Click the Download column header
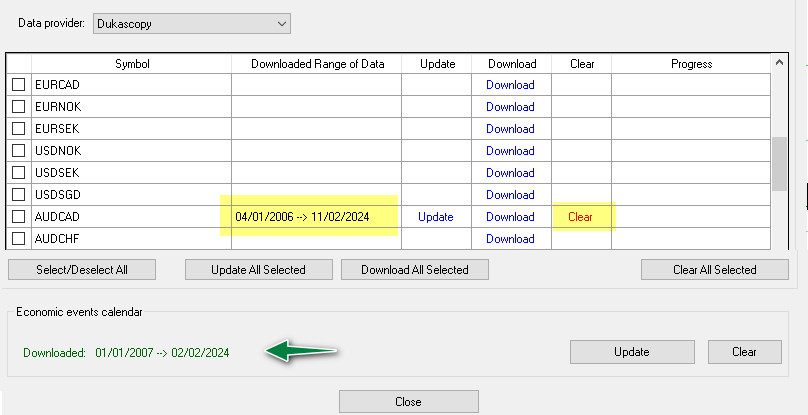The image size is (808, 415). point(511,63)
